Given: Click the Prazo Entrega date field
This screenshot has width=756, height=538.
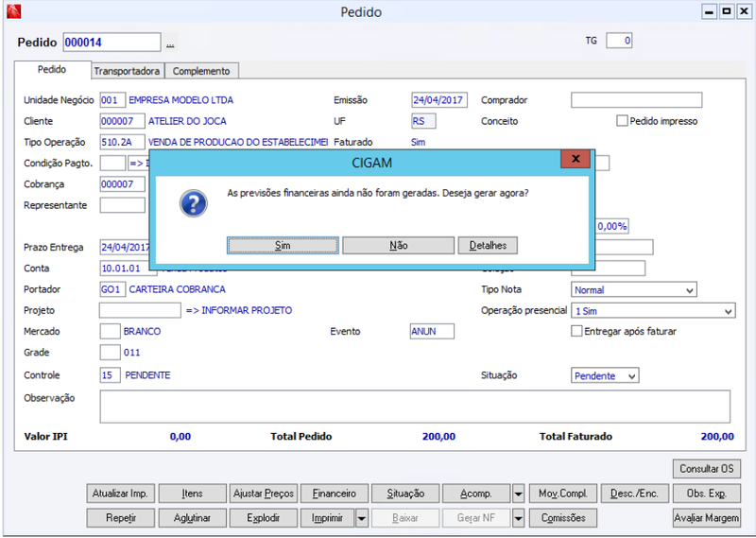Looking at the screenshot, I should [x=126, y=247].
